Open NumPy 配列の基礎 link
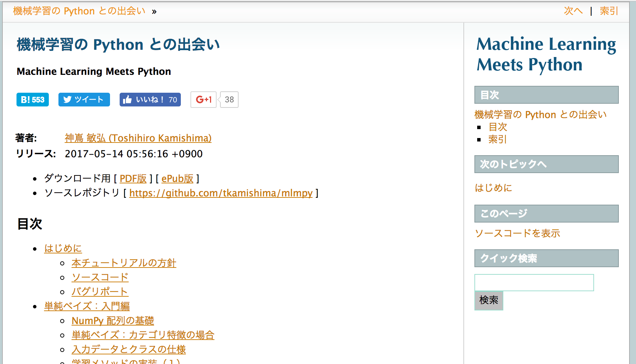Viewport: 636px width, 364px height. (113, 320)
